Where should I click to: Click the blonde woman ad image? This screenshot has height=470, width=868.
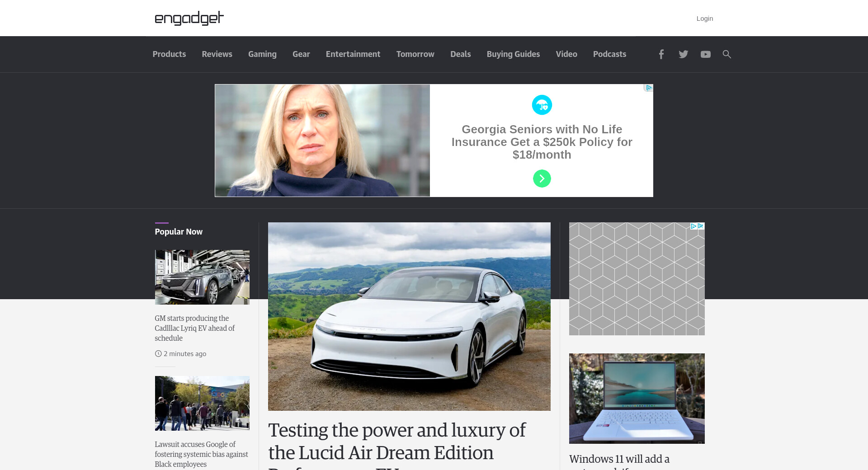click(x=322, y=141)
